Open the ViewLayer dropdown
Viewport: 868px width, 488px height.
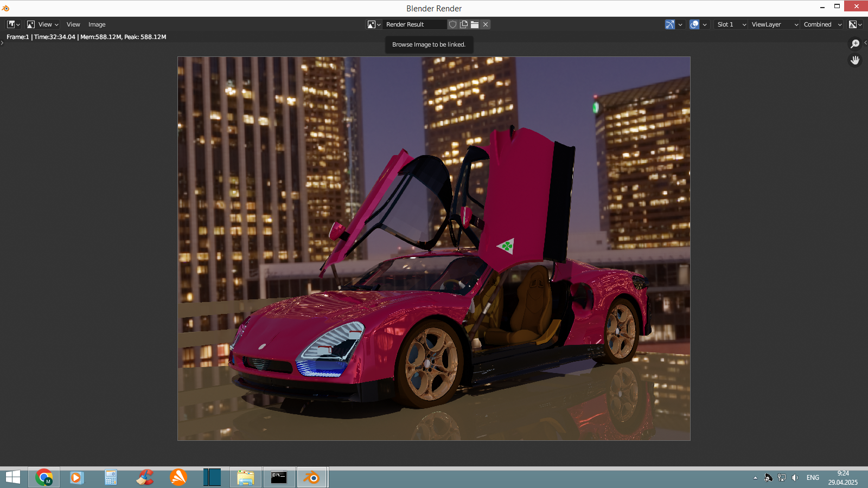[x=774, y=24]
